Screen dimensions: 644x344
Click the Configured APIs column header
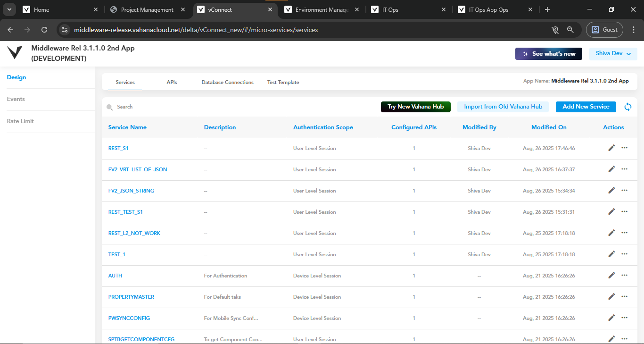414,127
